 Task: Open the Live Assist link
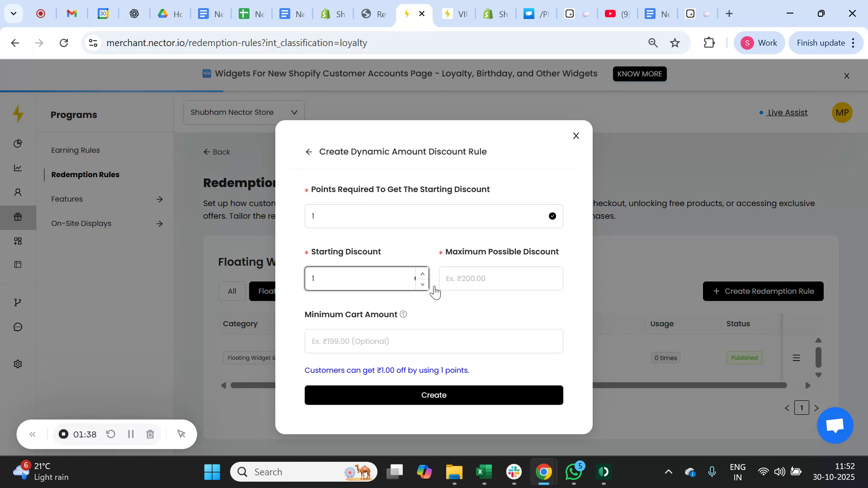[x=787, y=113]
